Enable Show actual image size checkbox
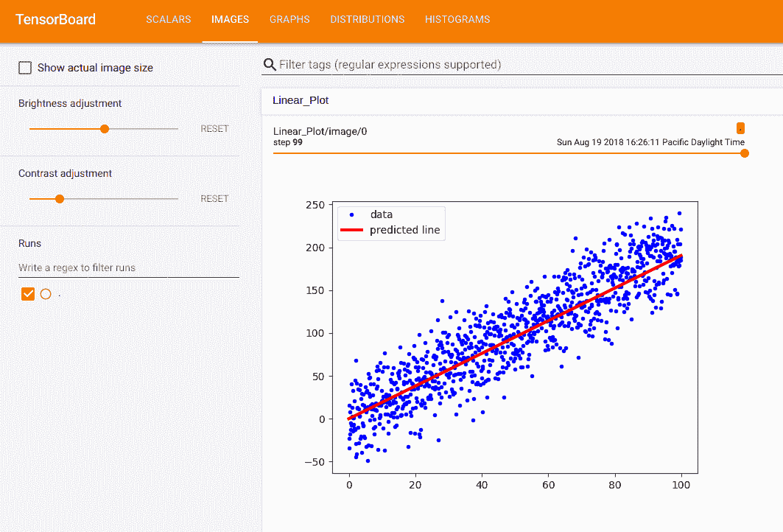The width and height of the screenshot is (783, 532). [25, 68]
